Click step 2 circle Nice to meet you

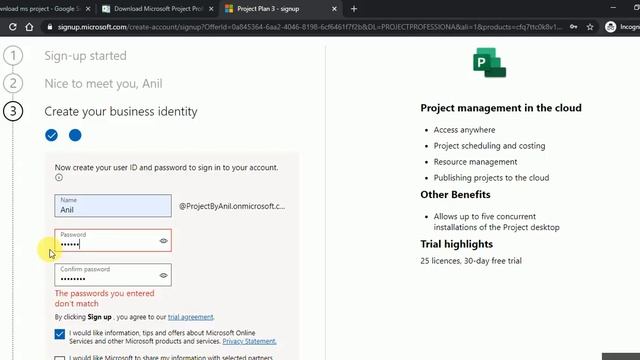pos(13,83)
